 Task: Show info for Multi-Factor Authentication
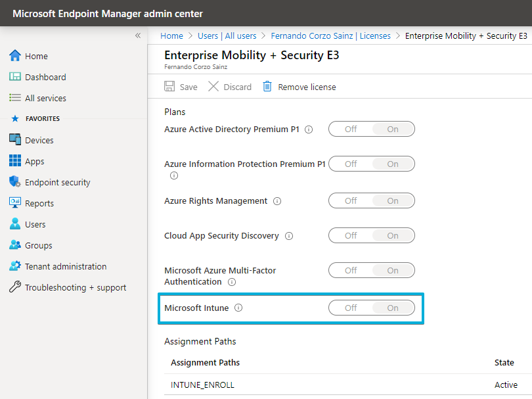tap(232, 282)
